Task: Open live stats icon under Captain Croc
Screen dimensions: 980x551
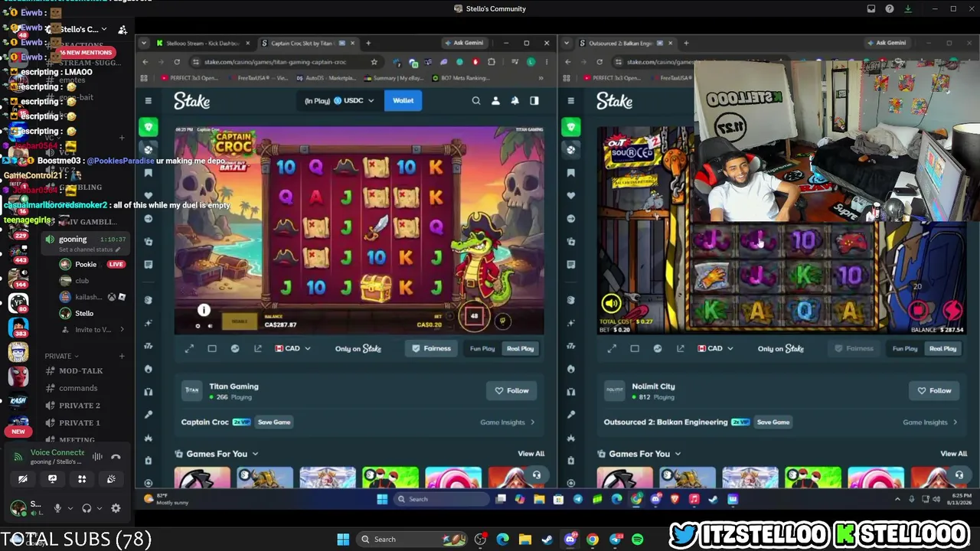Action: [x=235, y=348]
